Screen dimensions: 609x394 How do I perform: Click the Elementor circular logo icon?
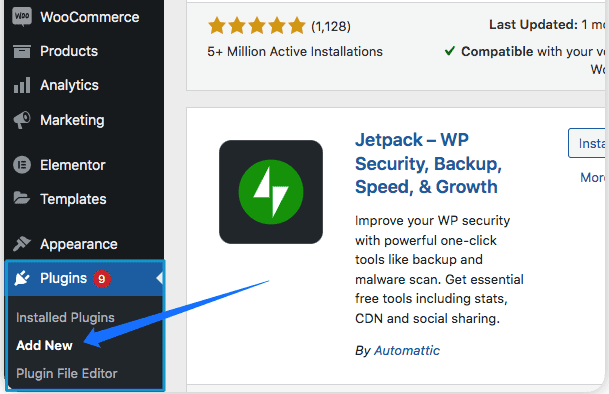(22, 165)
